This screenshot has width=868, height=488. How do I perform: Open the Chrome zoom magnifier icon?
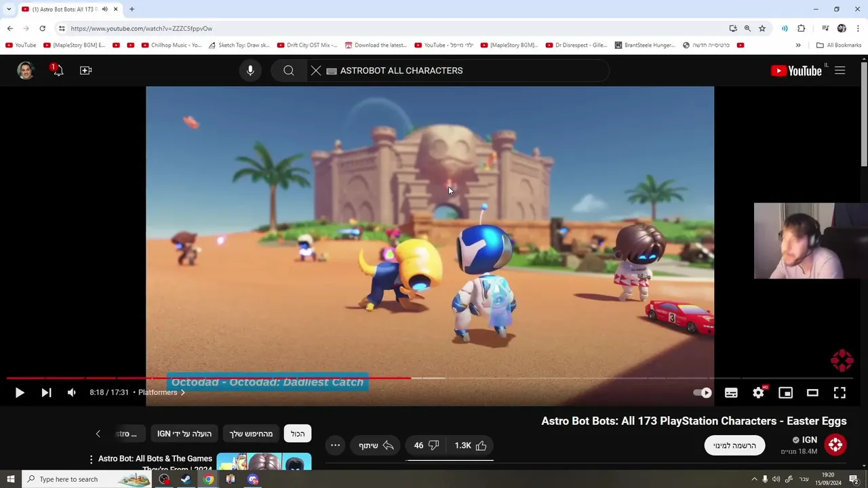click(x=747, y=28)
